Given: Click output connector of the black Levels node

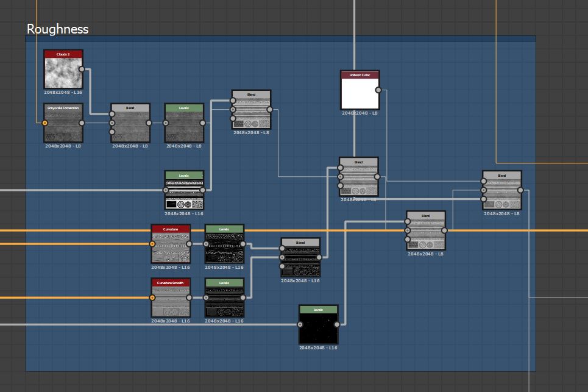Looking at the screenshot, I should click(337, 325).
